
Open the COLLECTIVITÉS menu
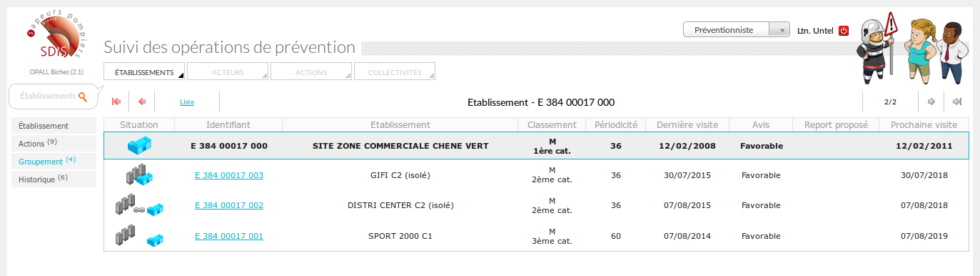tap(395, 72)
